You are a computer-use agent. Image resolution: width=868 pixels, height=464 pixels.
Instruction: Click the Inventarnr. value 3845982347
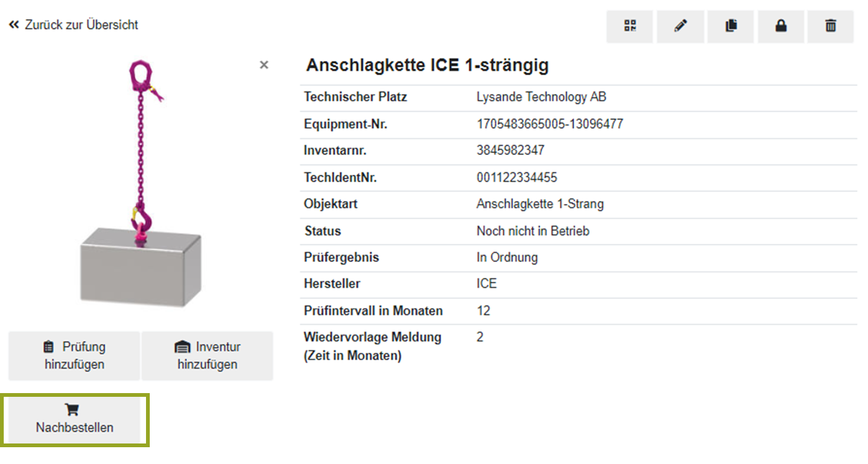(510, 151)
